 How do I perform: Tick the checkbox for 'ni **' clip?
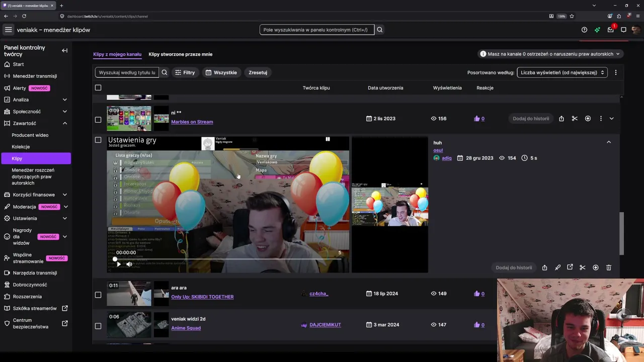(x=98, y=120)
